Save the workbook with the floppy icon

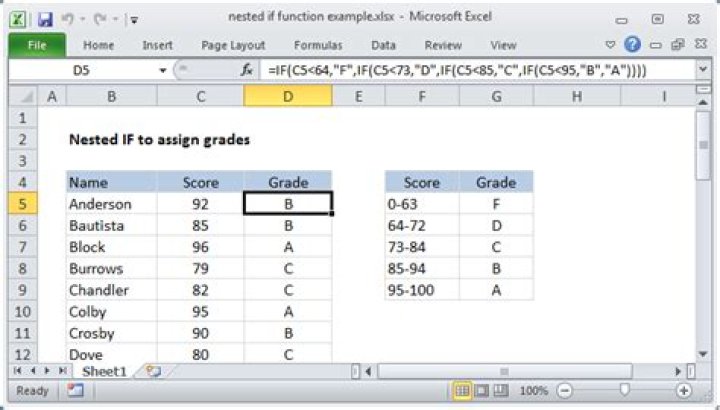click(45, 19)
